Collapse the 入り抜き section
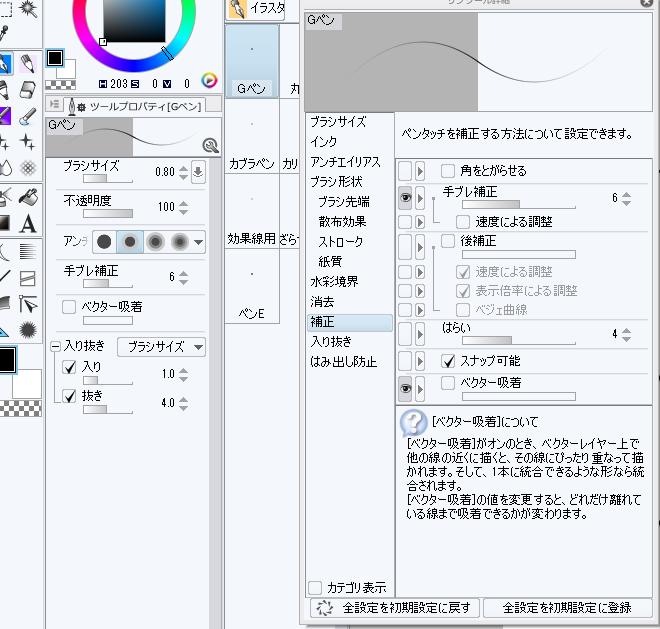This screenshot has height=629, width=660. [54, 347]
